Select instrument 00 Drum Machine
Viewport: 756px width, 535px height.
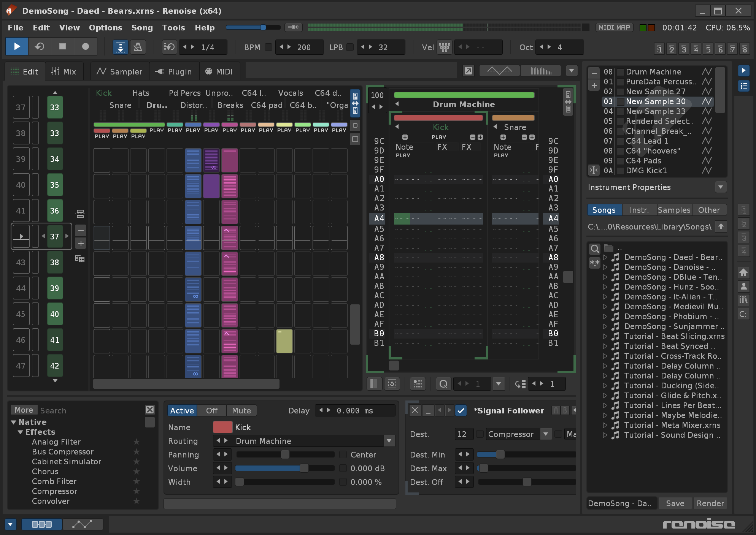[657, 72]
